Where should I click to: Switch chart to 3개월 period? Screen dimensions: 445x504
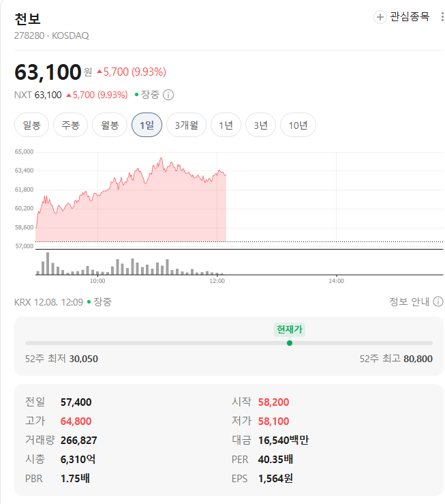coord(186,125)
